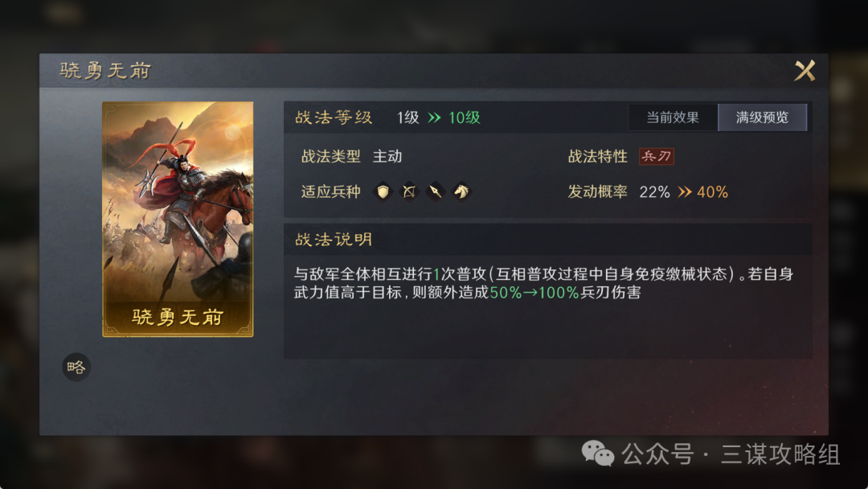The height and width of the screenshot is (489, 868).
Task: Click the green level arrow chevrons
Action: 435,117
